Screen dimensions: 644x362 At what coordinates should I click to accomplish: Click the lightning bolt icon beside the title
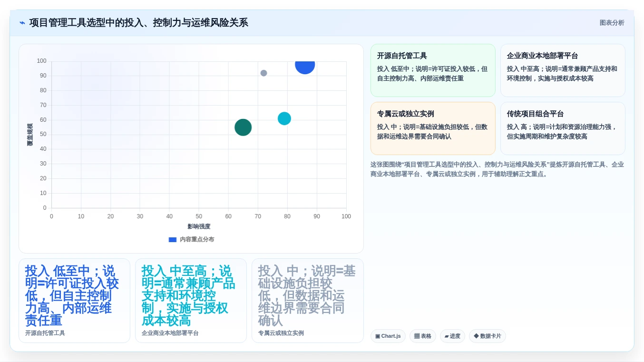pos(22,23)
